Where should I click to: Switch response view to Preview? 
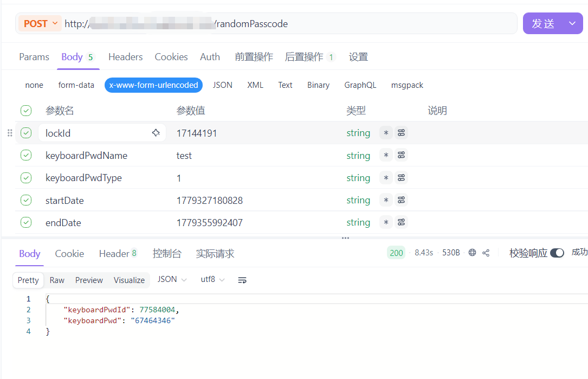(89, 280)
